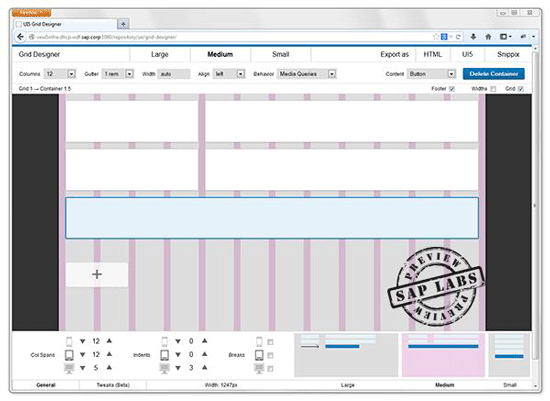Open the downloads arrow icon
Screen dimensions: 550x401
473,36
